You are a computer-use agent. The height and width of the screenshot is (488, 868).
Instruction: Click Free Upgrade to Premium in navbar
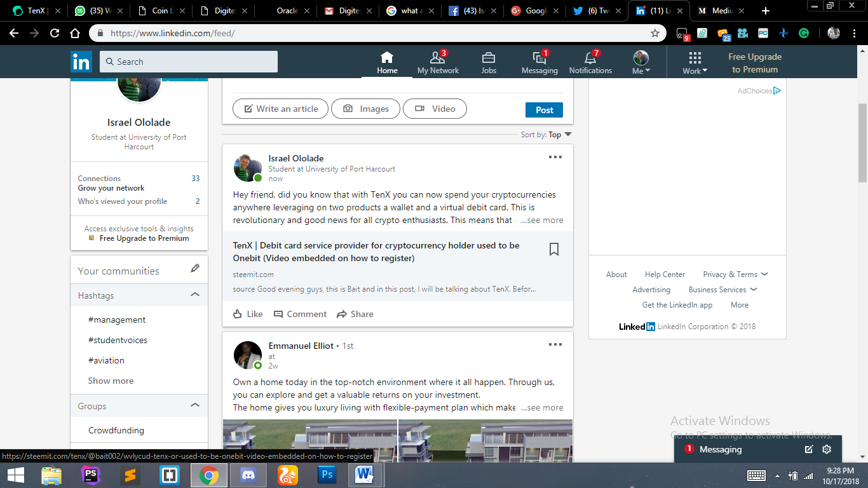[755, 63]
